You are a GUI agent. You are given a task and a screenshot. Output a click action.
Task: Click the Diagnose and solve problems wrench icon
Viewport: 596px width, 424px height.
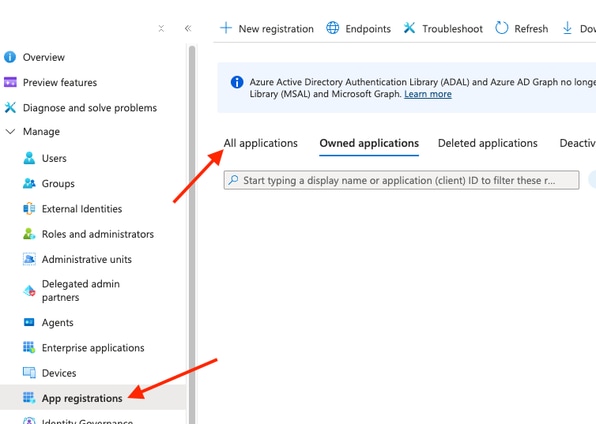pos(10,108)
